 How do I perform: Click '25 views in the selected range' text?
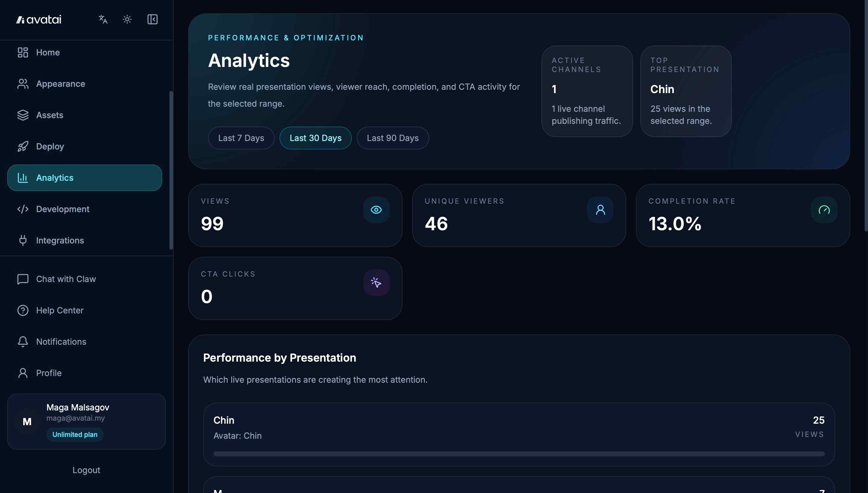click(681, 115)
